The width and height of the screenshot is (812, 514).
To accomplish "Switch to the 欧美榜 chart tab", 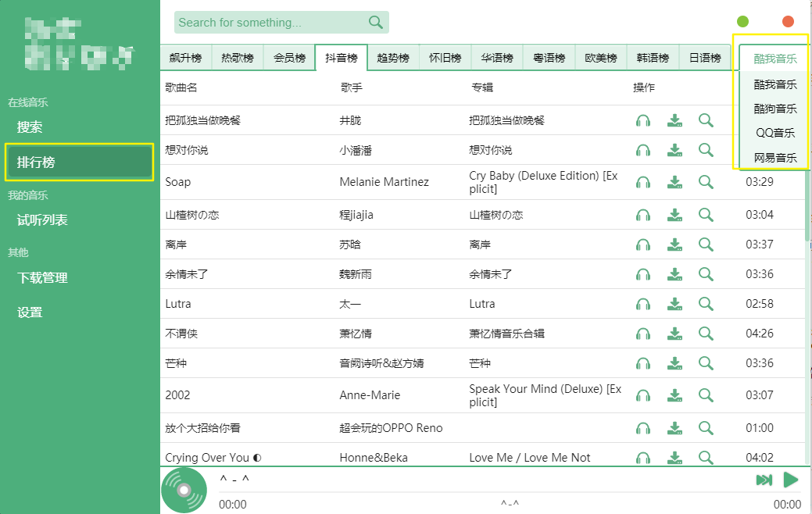I will click(x=600, y=56).
